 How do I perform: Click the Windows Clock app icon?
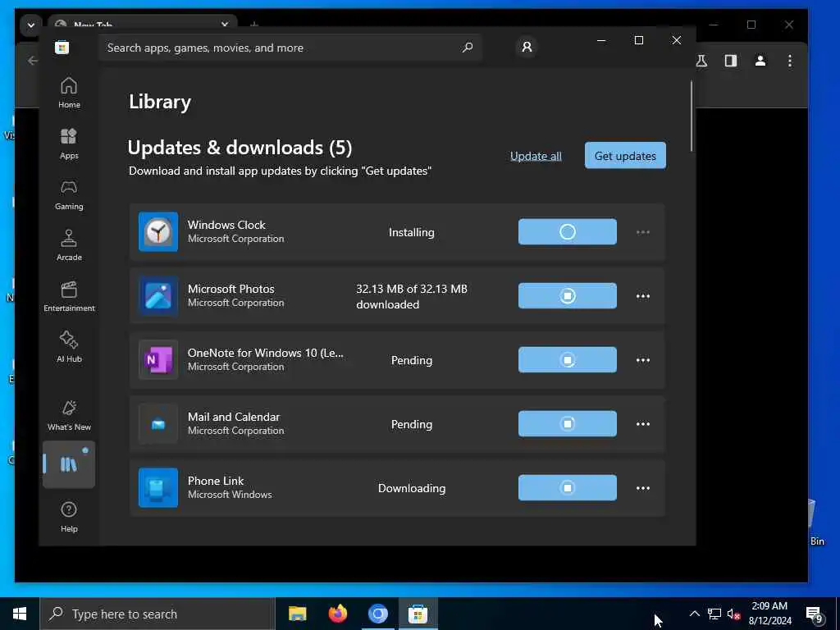coord(158,232)
